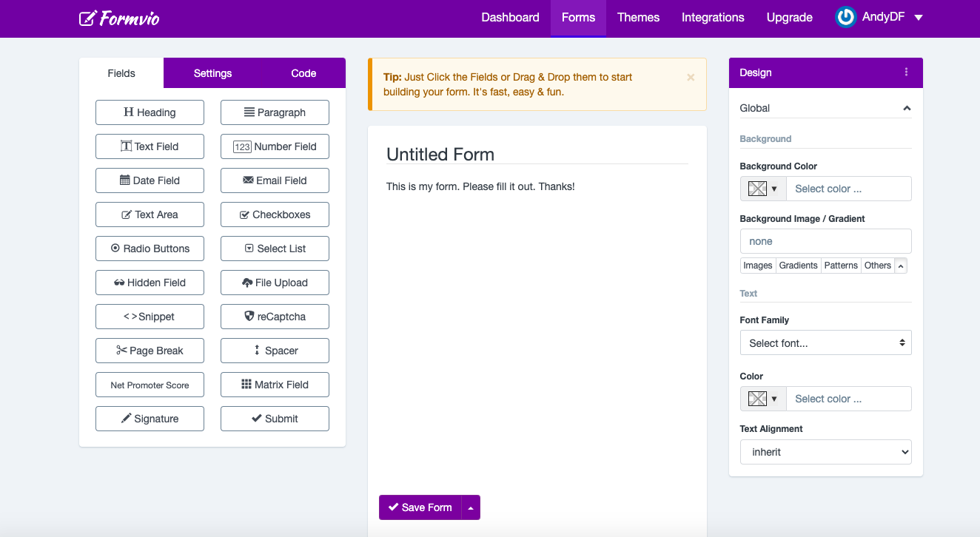Open the Font Family dropdown
Screen dimensions: 980x537
pyautogui.click(x=825, y=342)
